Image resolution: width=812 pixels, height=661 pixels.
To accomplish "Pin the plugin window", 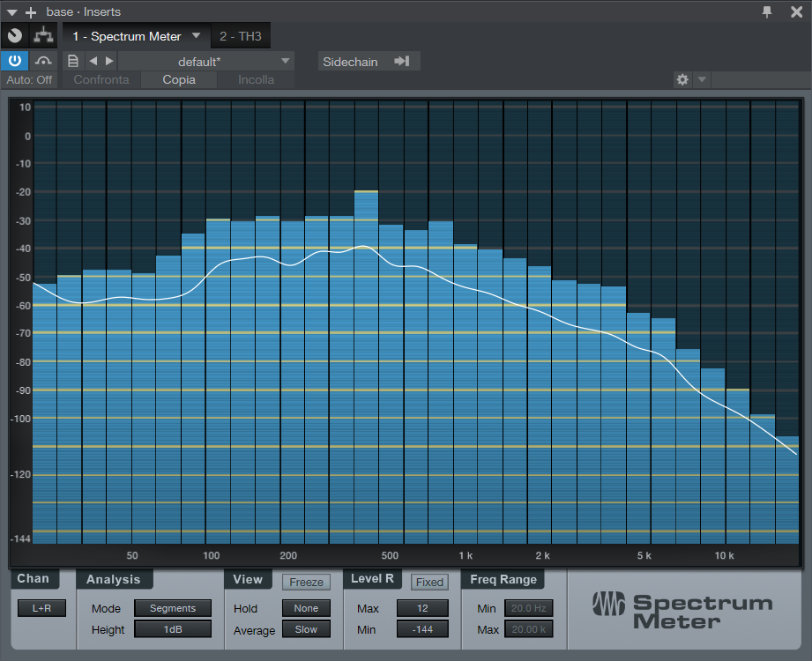I will point(767,11).
